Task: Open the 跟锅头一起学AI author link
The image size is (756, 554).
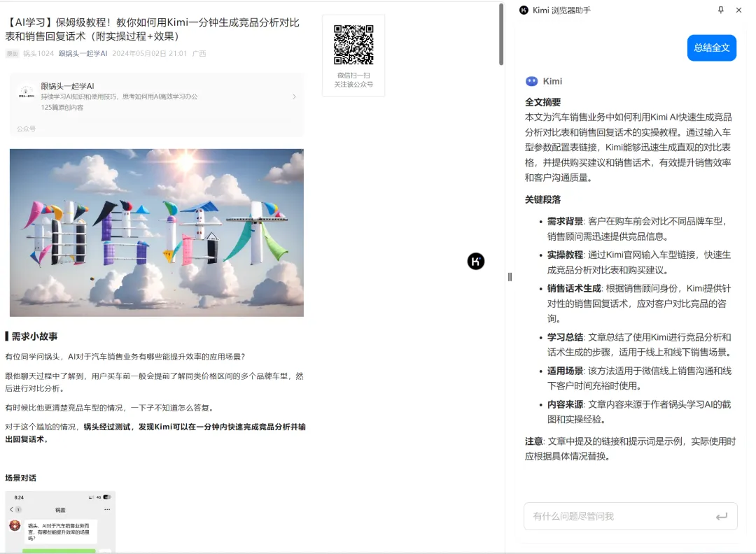Action: (83, 54)
